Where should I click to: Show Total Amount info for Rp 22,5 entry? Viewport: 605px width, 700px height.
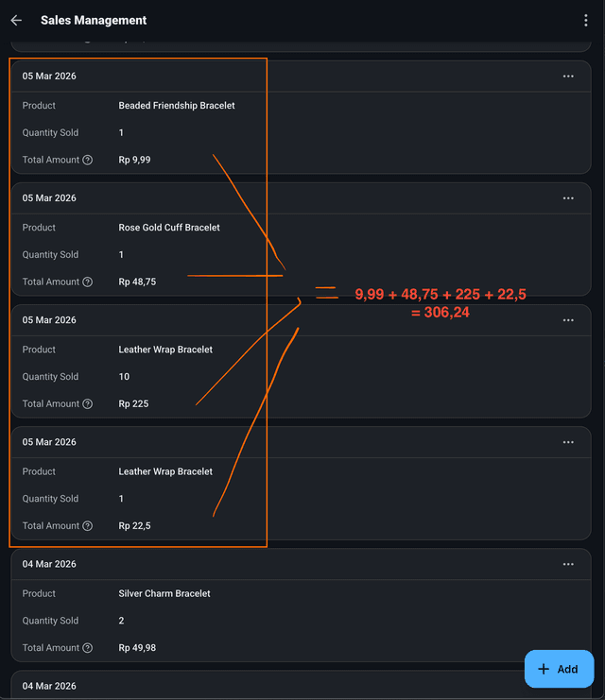tap(88, 526)
